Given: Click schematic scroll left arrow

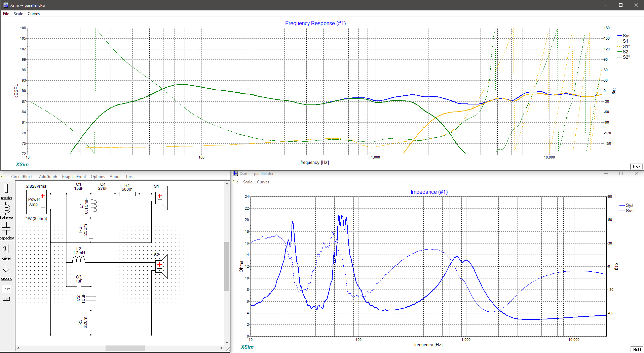Looking at the screenshot, I should (18, 348).
